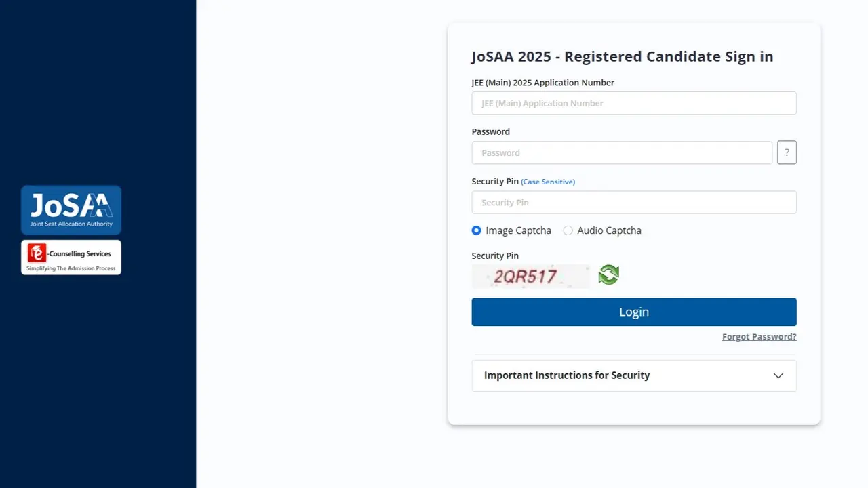
Task: Open the Forgot Password link
Action: (x=759, y=336)
